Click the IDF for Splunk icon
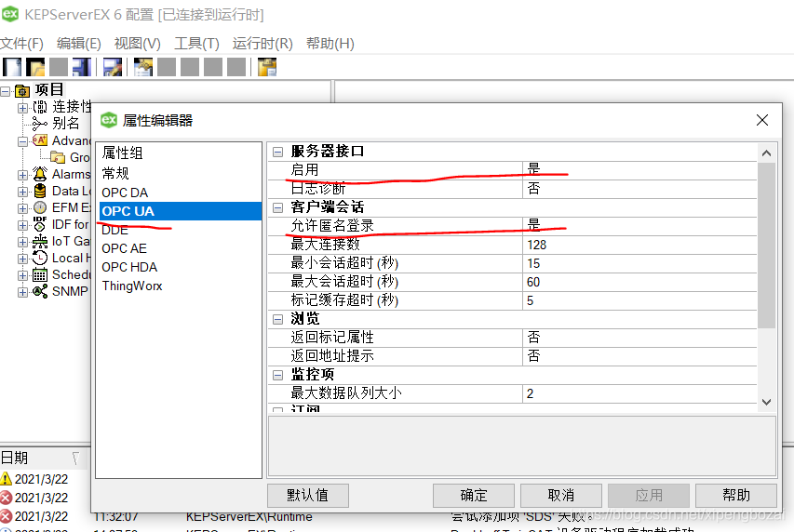 click(40, 224)
